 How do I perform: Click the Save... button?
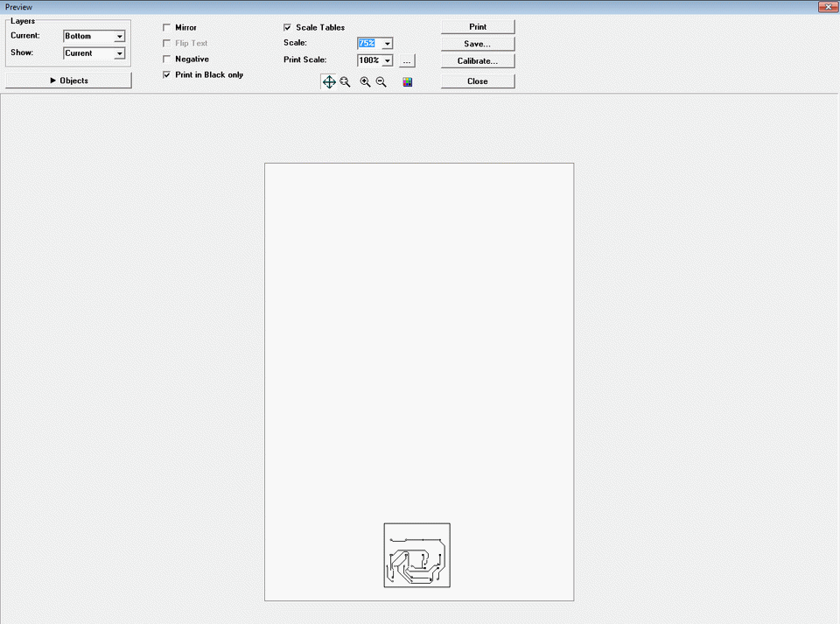click(478, 44)
